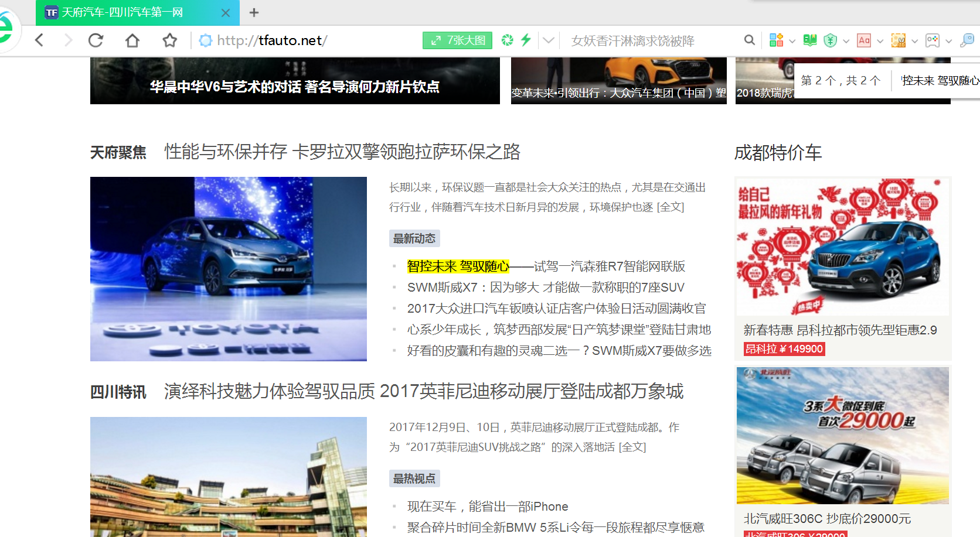980x537 pixels.
Task: Open banner 华晨中华V6与艺术的对话
Action: pos(295,81)
